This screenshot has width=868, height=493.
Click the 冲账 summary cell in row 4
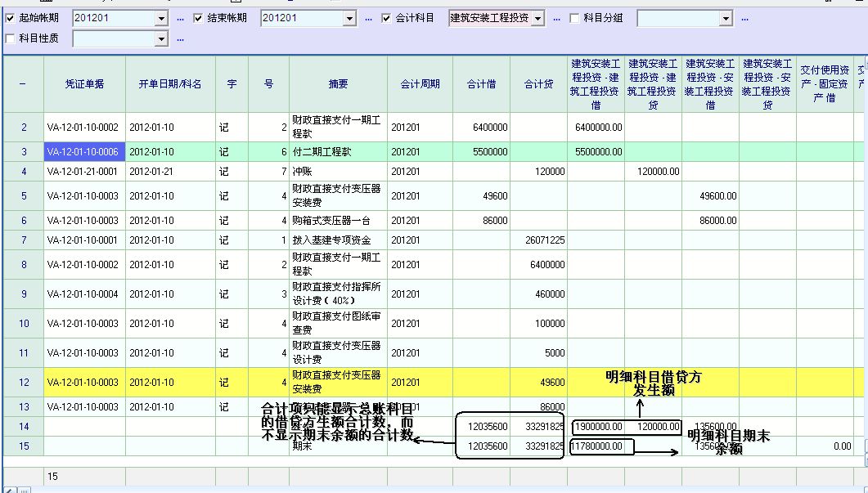(x=338, y=172)
